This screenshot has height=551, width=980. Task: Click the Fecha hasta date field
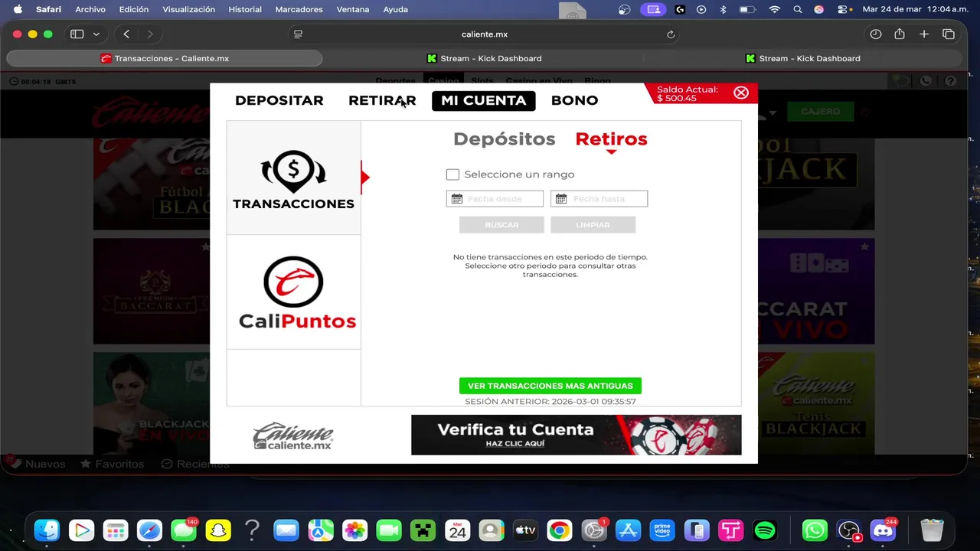(x=599, y=199)
